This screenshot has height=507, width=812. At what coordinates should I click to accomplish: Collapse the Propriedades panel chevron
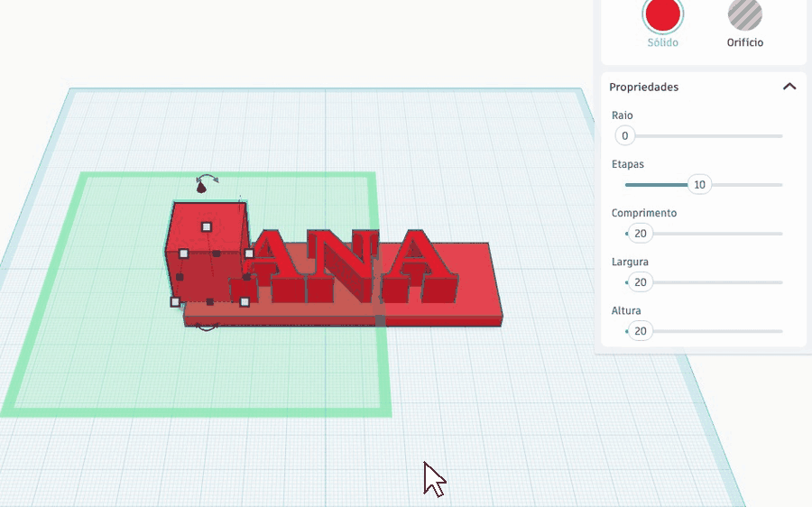click(x=789, y=87)
